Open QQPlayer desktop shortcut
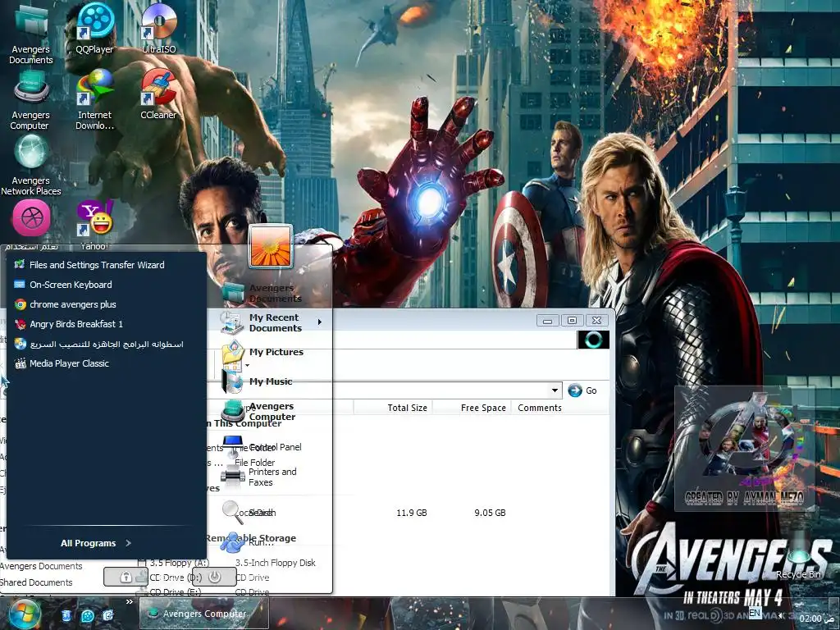 click(x=95, y=27)
